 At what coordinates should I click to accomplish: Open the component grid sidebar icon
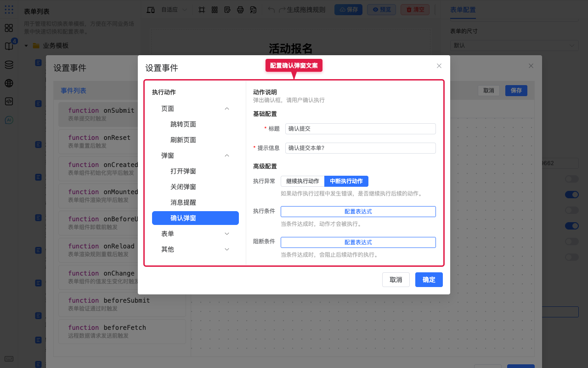pos(9,28)
